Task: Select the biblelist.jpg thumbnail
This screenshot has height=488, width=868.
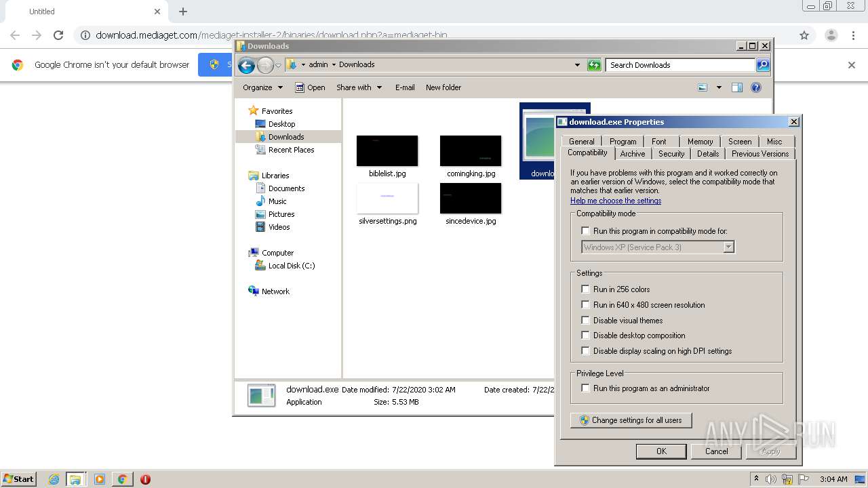Action: tap(387, 151)
